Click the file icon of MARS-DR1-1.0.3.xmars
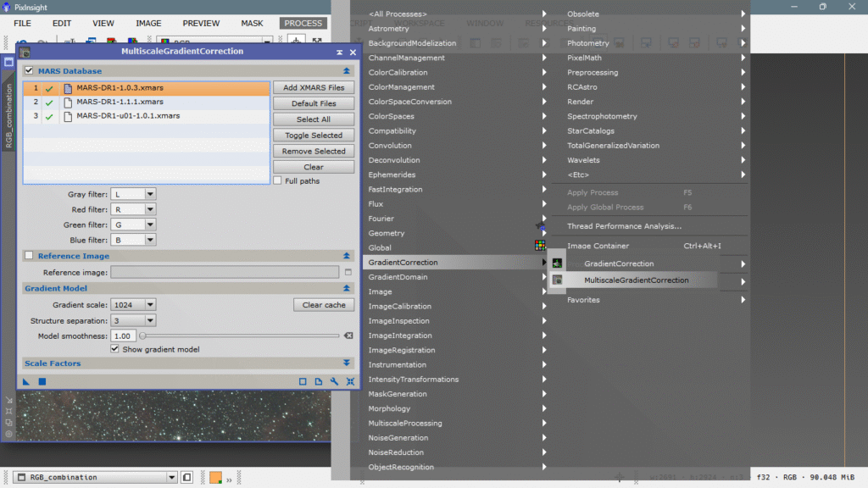Screen dimensions: 868x488 click(68, 88)
